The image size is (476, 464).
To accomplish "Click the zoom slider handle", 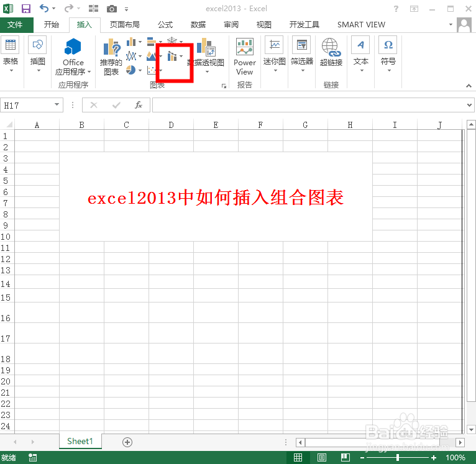I will click(x=397, y=457).
